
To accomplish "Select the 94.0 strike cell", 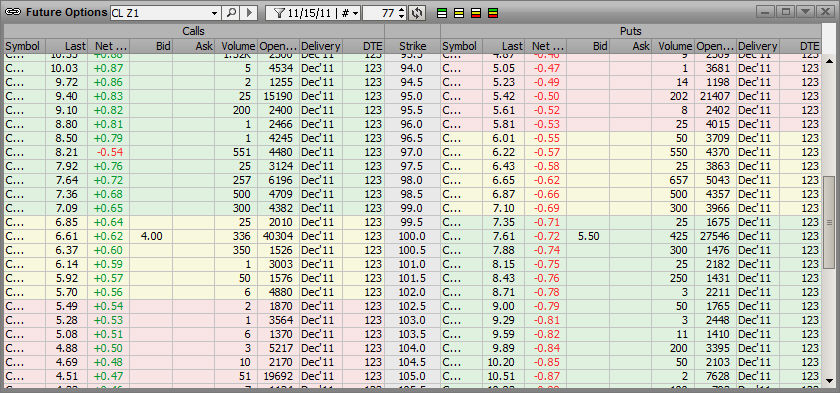I will [412, 69].
